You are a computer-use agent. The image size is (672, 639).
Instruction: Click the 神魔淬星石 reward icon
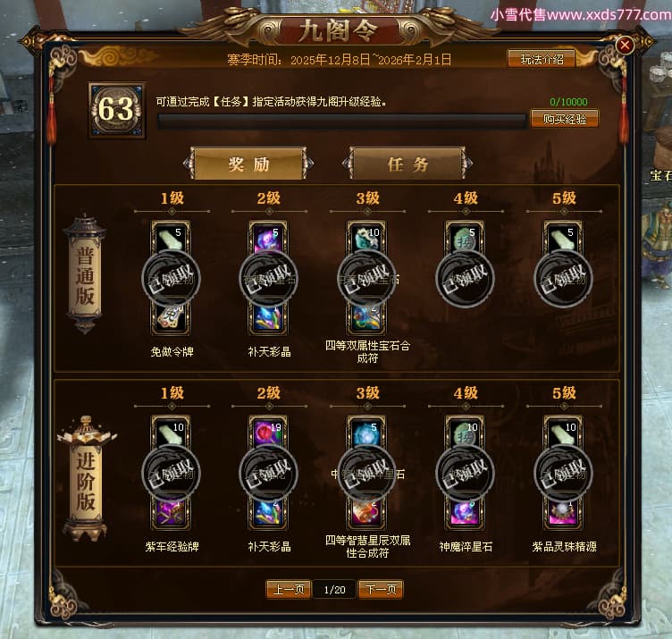[465, 513]
